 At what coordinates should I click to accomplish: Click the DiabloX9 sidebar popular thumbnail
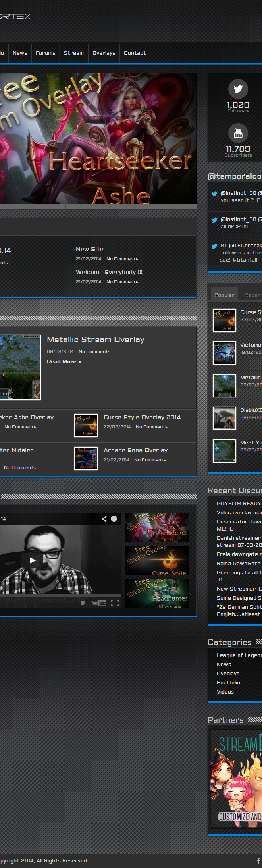coord(225,418)
